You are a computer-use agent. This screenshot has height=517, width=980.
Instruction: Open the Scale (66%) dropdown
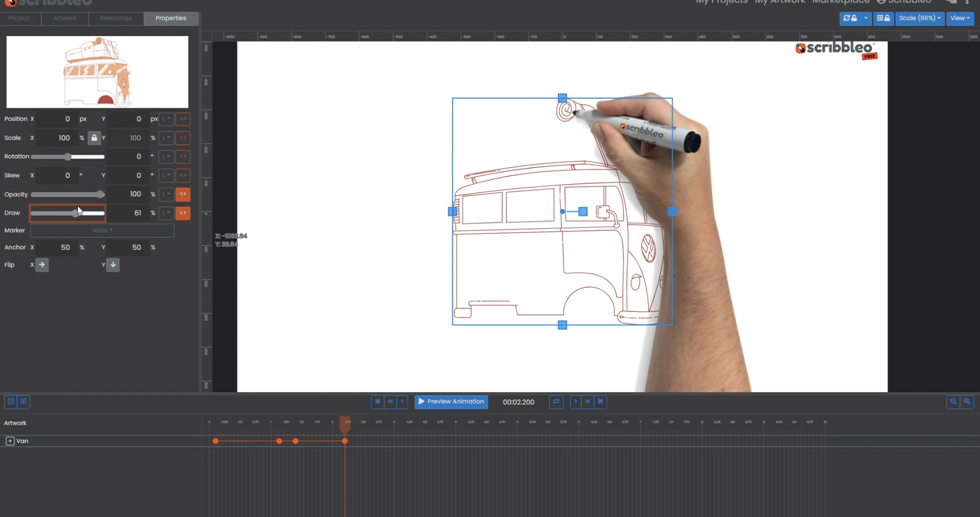[x=920, y=18]
